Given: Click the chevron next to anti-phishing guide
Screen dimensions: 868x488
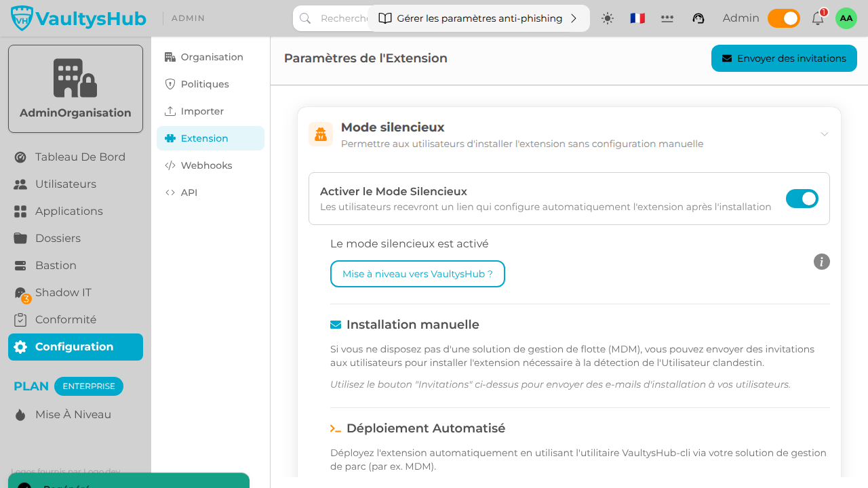Looking at the screenshot, I should 574,18.
